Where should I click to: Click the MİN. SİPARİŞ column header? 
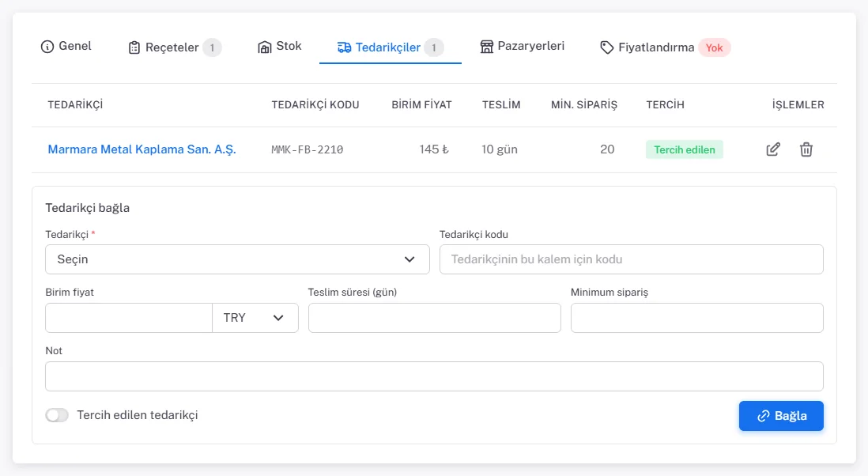(584, 104)
